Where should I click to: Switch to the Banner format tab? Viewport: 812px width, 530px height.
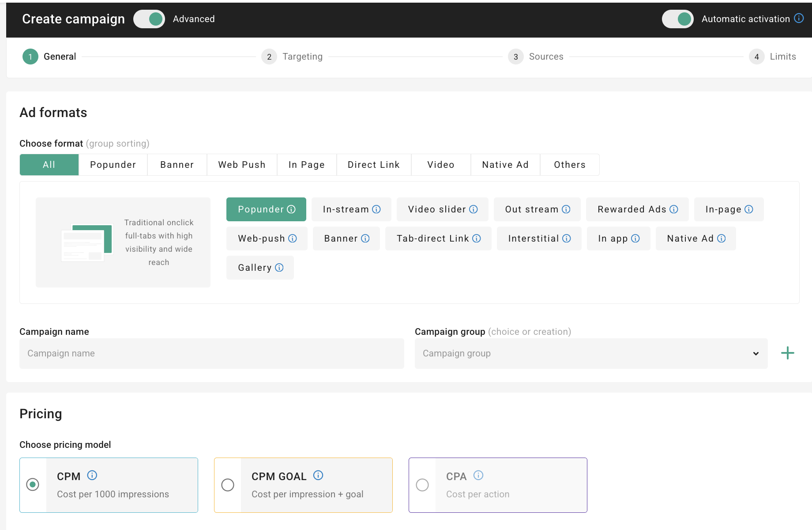click(x=177, y=164)
